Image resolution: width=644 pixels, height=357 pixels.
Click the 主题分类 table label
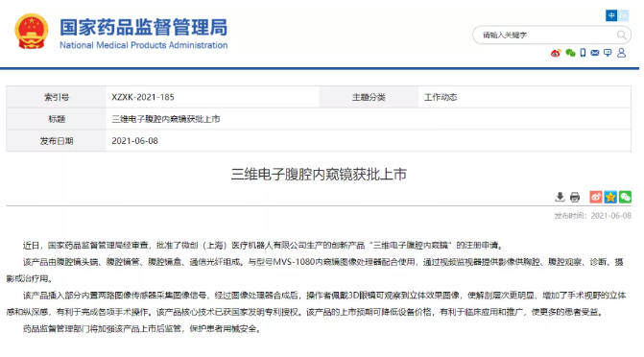point(369,97)
